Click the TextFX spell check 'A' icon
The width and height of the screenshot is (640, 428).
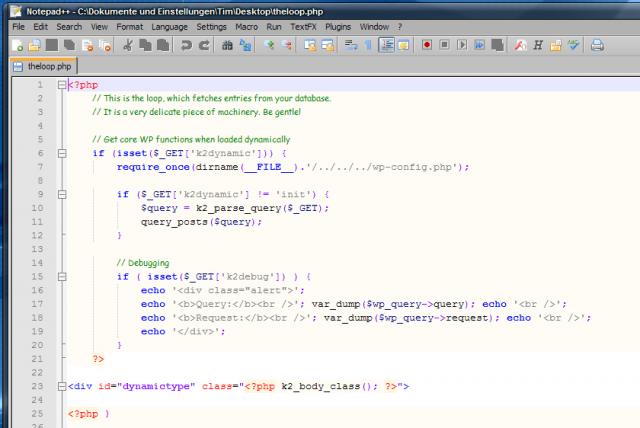coord(520,45)
